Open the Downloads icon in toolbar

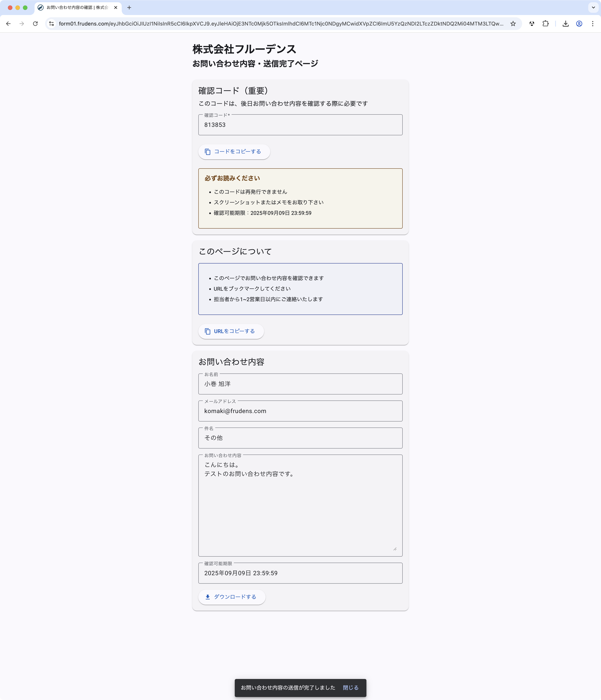pyautogui.click(x=566, y=24)
